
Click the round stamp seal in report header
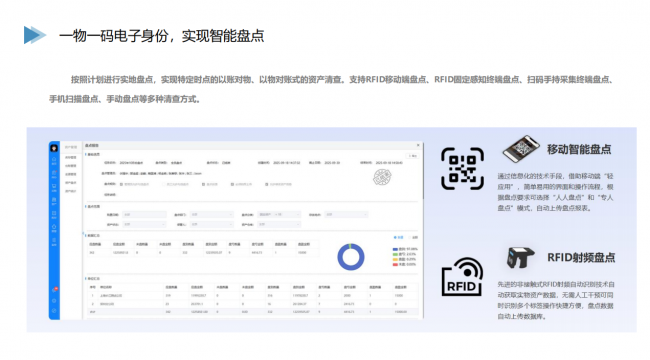[382, 177]
